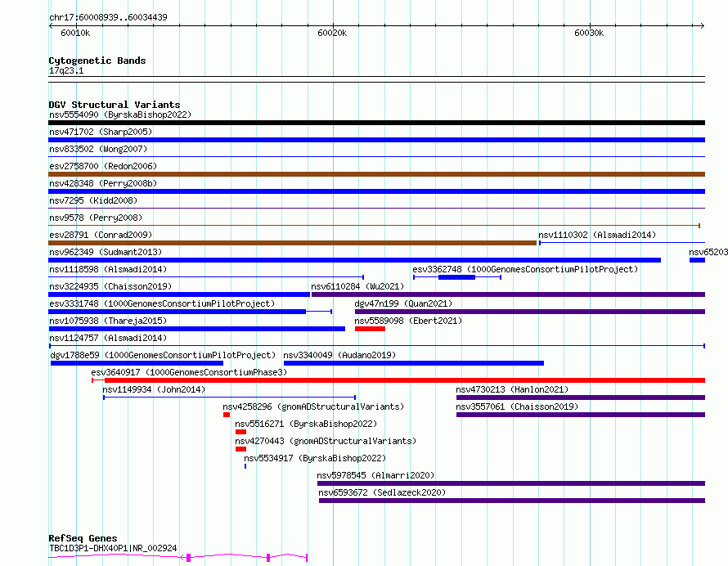Image resolution: width=728 pixels, height=566 pixels.
Task: Open nsv5978545 (Almarri2020) label
Action: (x=375, y=475)
